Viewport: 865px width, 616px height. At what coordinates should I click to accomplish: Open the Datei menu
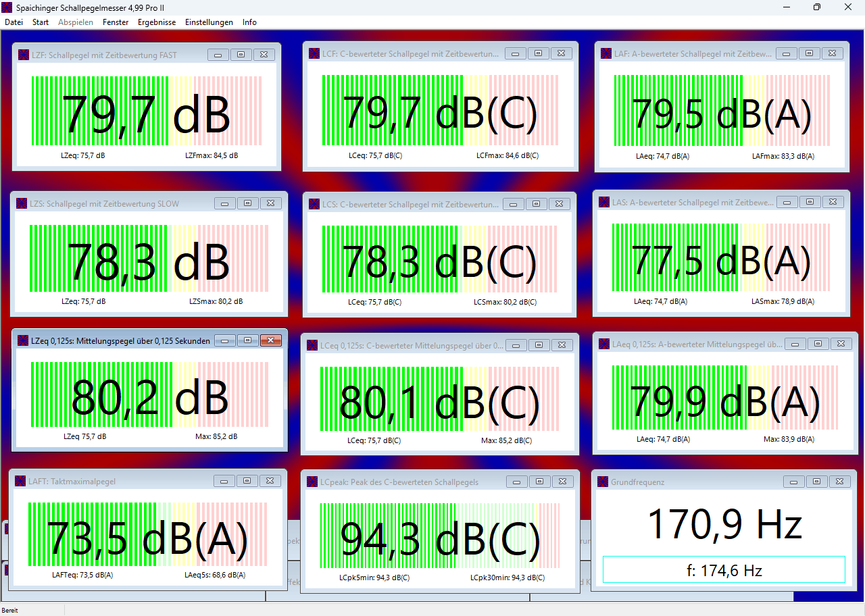click(x=14, y=22)
